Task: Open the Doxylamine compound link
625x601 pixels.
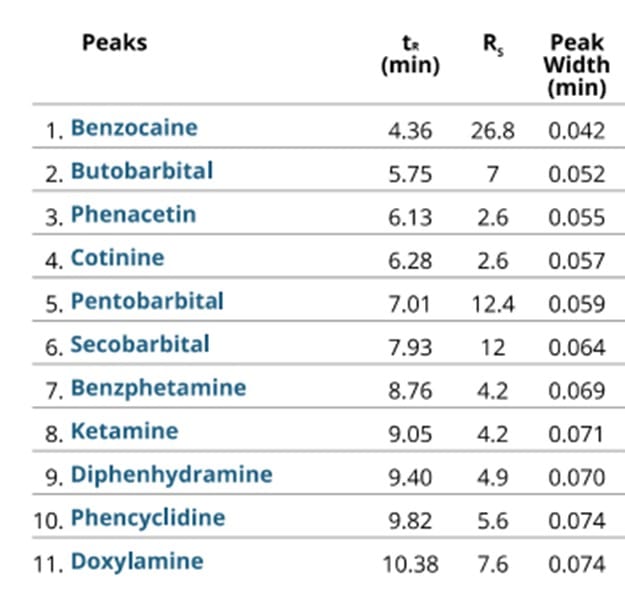Action: 136,562
